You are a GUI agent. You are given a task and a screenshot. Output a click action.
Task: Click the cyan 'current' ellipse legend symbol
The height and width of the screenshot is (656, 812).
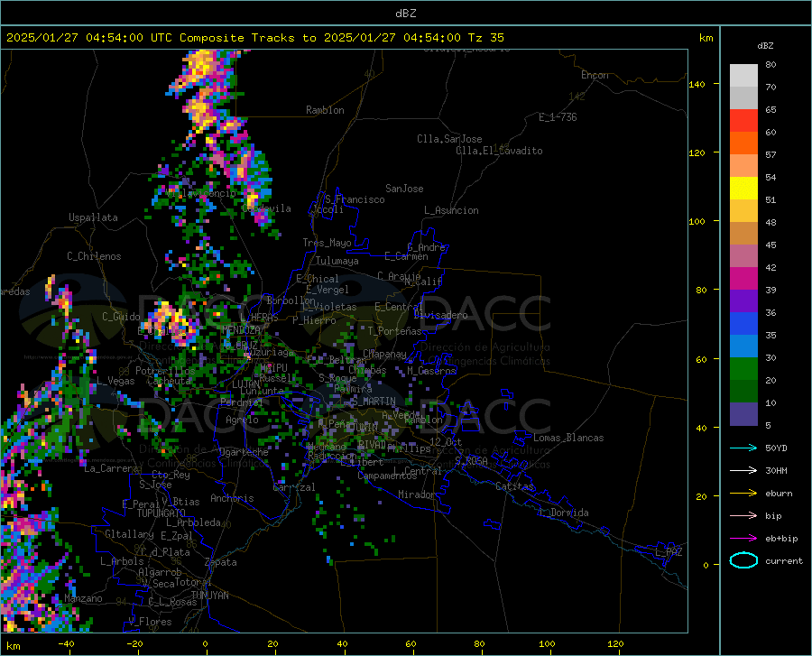click(743, 560)
